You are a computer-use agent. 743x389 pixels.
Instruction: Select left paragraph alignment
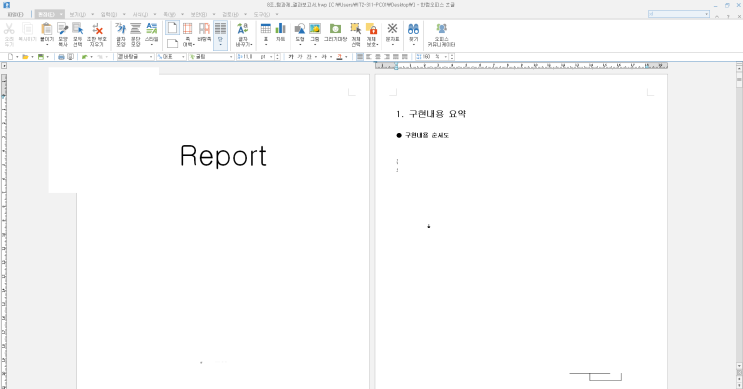(x=369, y=57)
